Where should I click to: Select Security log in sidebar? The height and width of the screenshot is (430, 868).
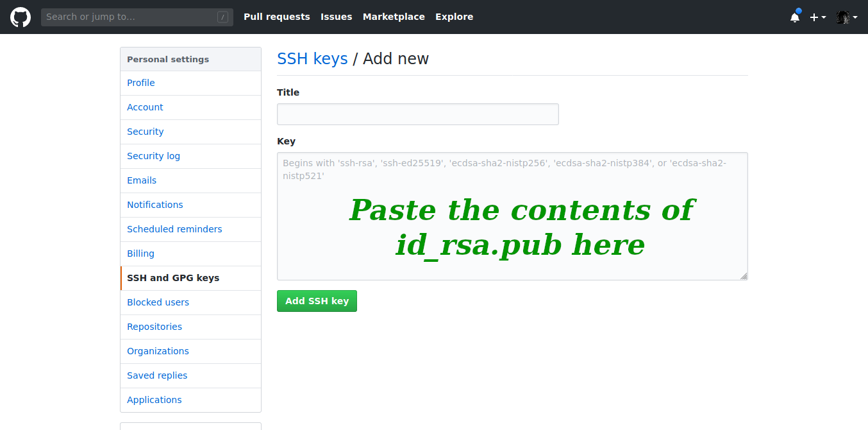(153, 156)
